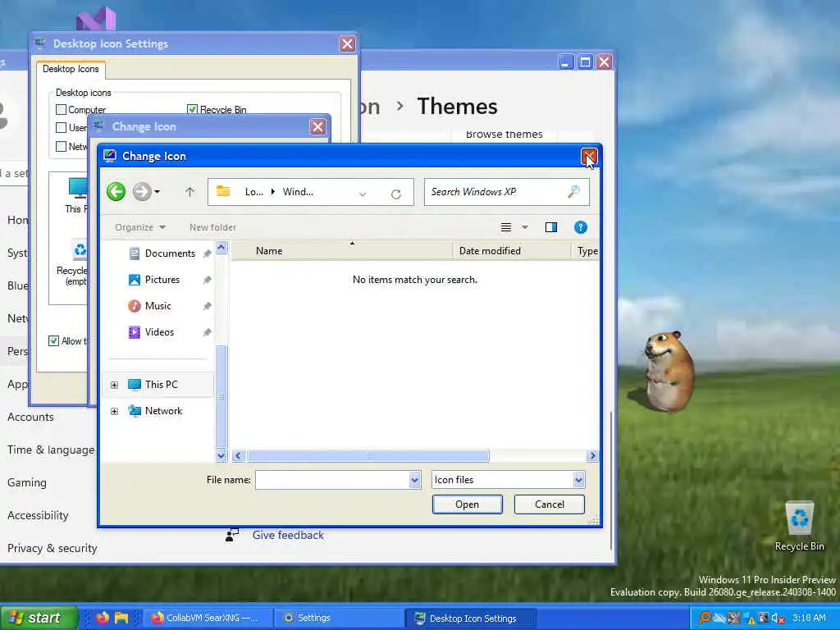This screenshot has width=840, height=630.
Task: Toggle Allow themes checkbox
Action: pyautogui.click(x=53, y=340)
